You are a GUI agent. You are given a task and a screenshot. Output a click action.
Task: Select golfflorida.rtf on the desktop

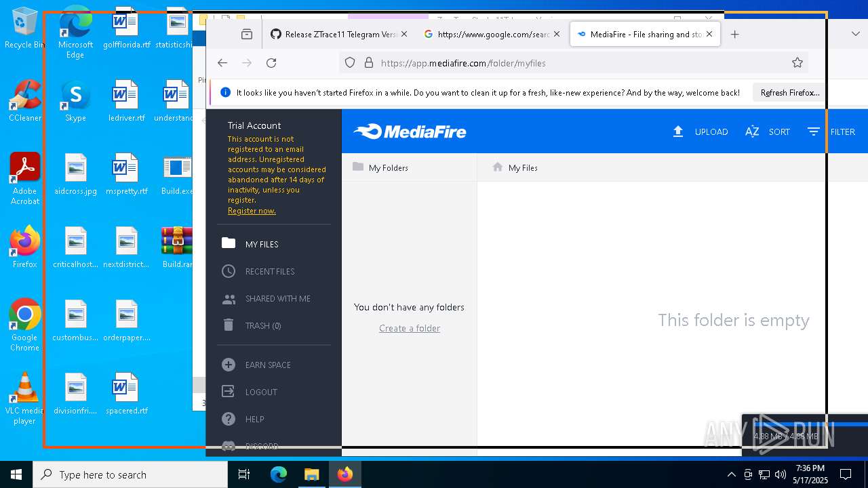pos(126,28)
